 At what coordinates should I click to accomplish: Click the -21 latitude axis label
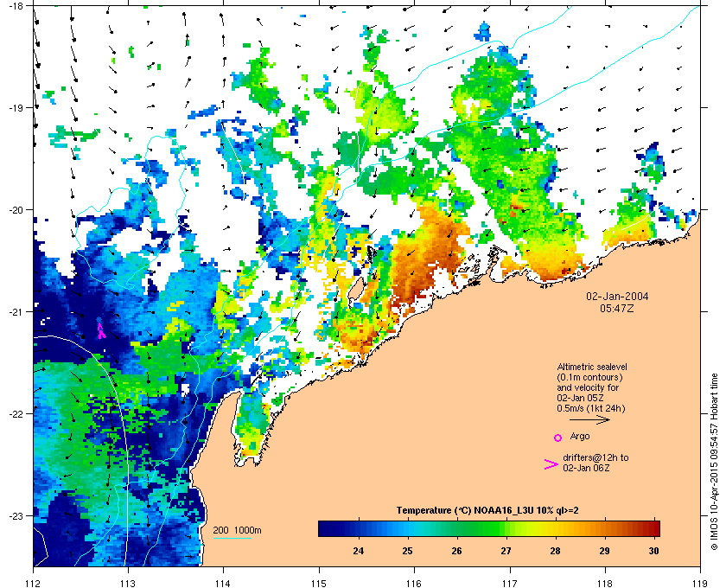click(16, 312)
